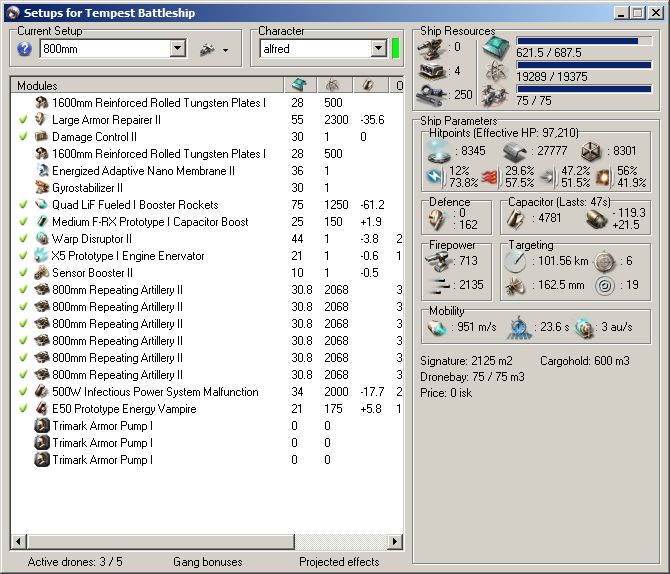The width and height of the screenshot is (670, 574).
Task: Click the CPU usage bar 621.5 / 687.5
Action: [584, 41]
